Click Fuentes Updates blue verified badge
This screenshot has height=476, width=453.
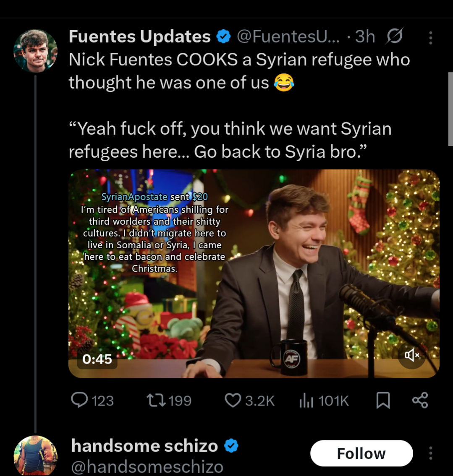pyautogui.click(x=223, y=37)
